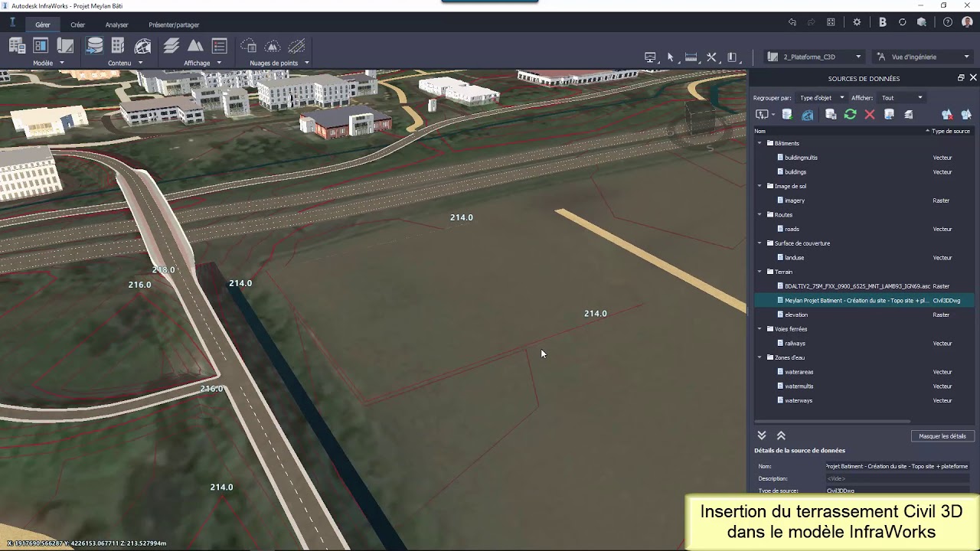Viewport: 980px width, 551px height.
Task: Open the Model Explorer icon in Modèle group
Action: pos(17,46)
